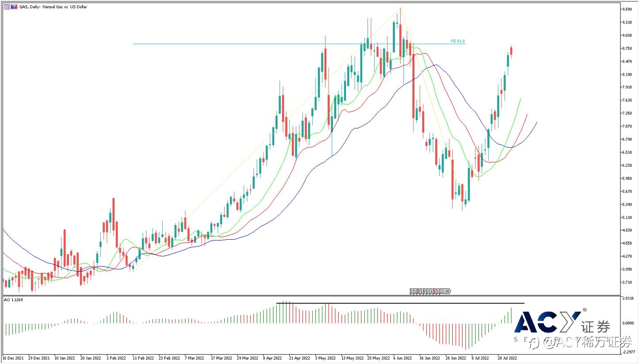Click the @ACY稀万证券 Weibo watermark

coord(582,342)
